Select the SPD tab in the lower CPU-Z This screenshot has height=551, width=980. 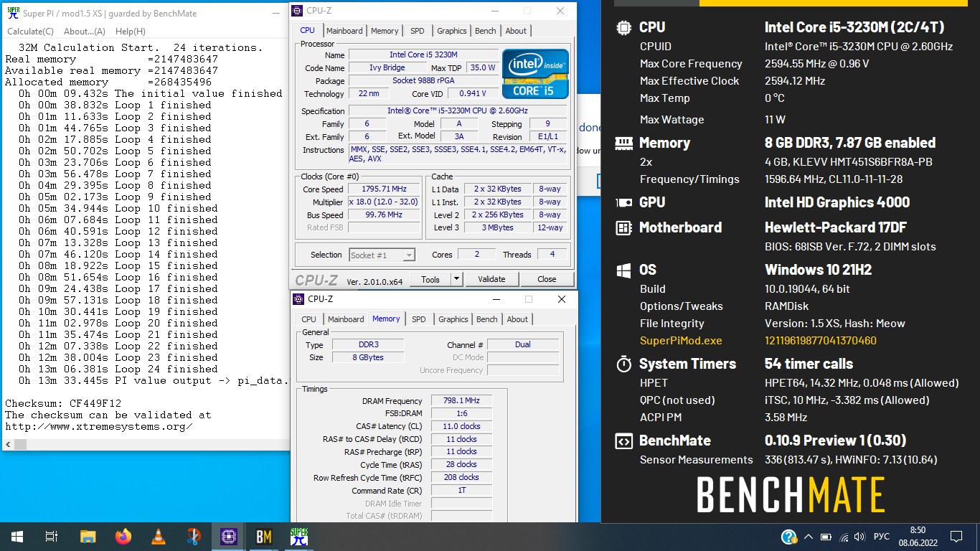pyautogui.click(x=419, y=319)
